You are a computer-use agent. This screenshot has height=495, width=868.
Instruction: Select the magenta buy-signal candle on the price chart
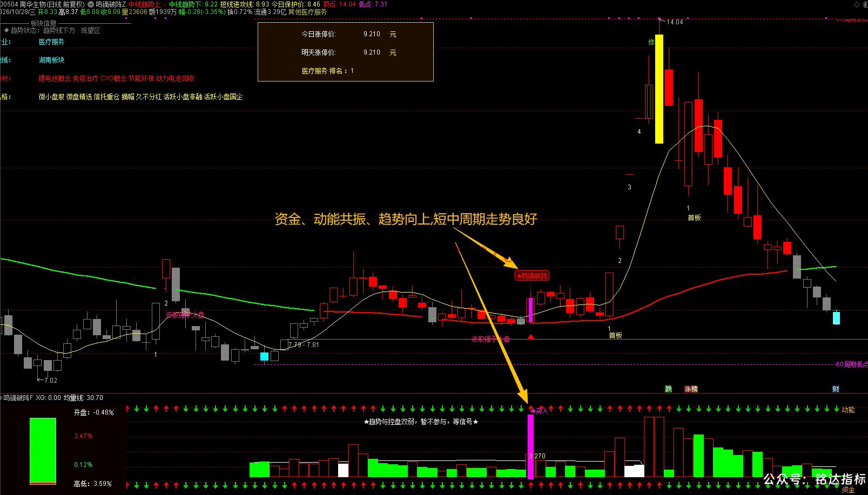[x=531, y=310]
